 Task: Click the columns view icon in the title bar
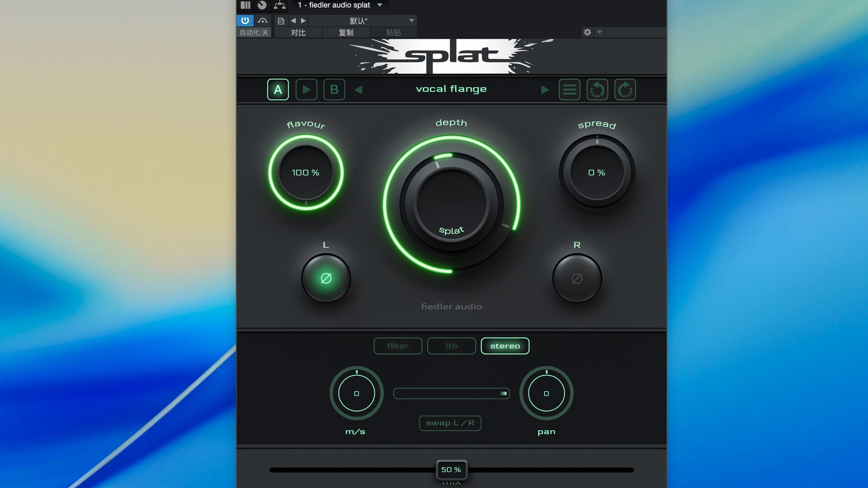(245, 5)
